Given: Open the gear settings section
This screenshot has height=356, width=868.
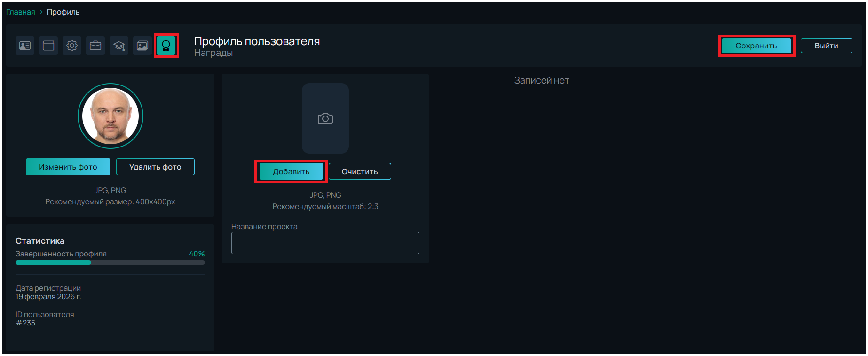Looking at the screenshot, I should click(x=72, y=46).
